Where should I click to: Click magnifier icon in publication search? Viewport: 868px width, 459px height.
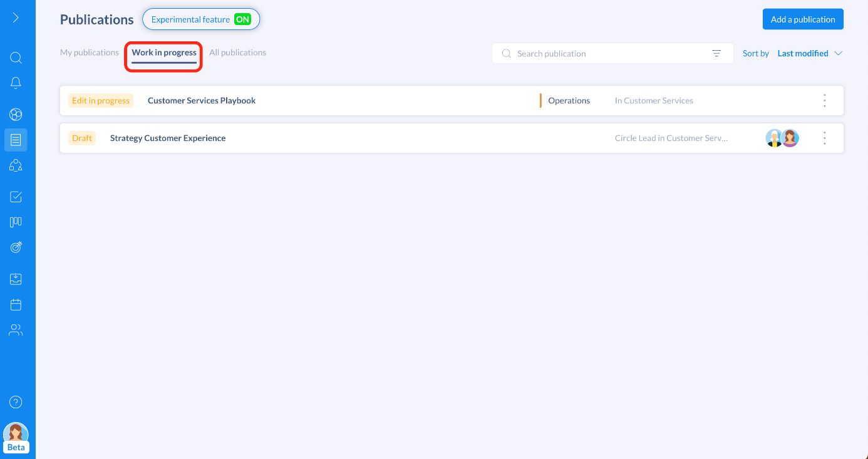506,54
